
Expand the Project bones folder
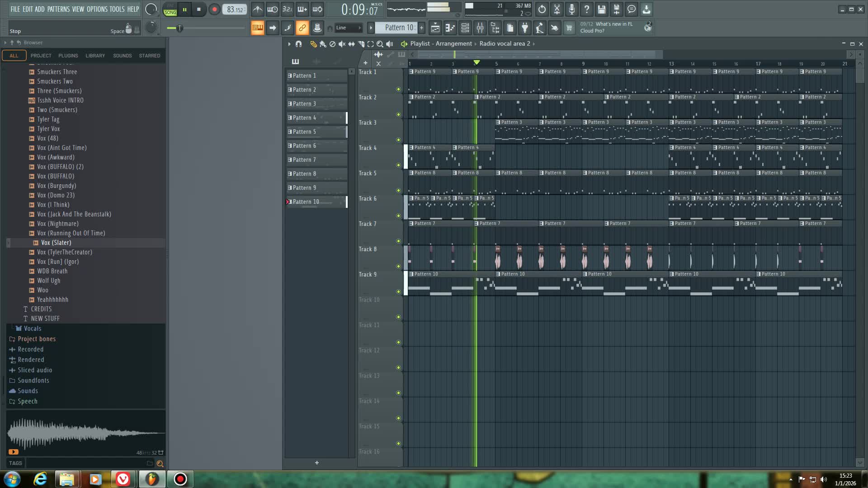37,339
